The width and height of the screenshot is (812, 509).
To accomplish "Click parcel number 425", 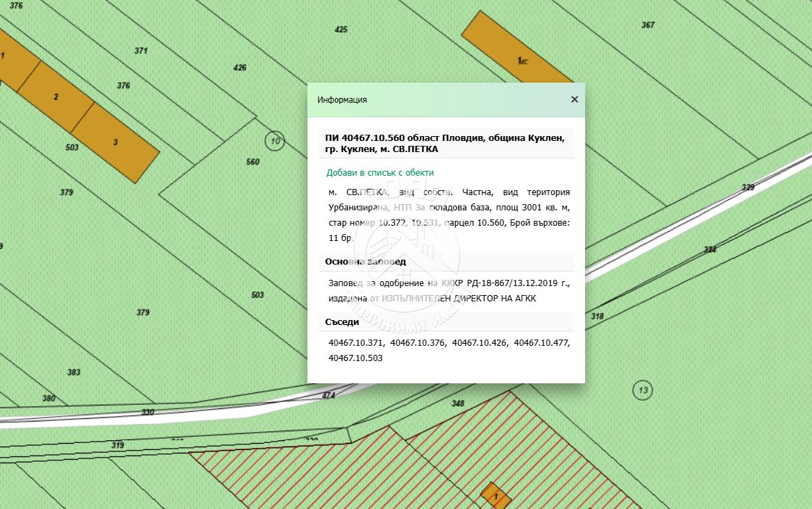I will coord(341,30).
